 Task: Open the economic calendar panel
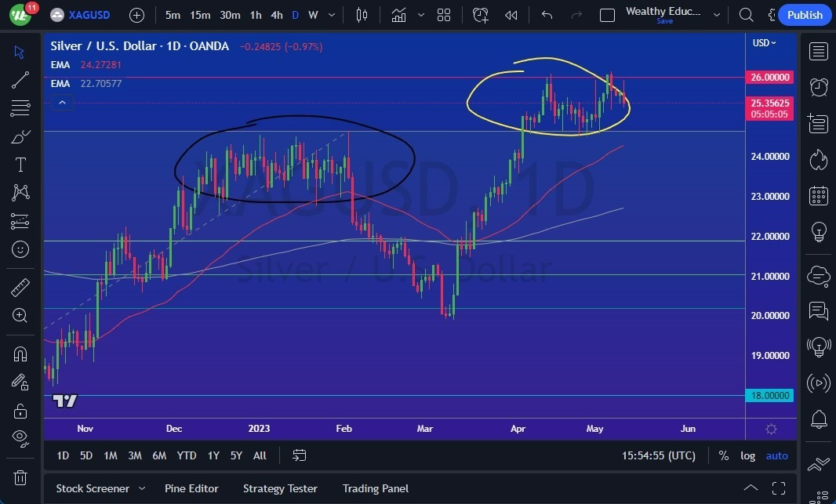(x=819, y=195)
